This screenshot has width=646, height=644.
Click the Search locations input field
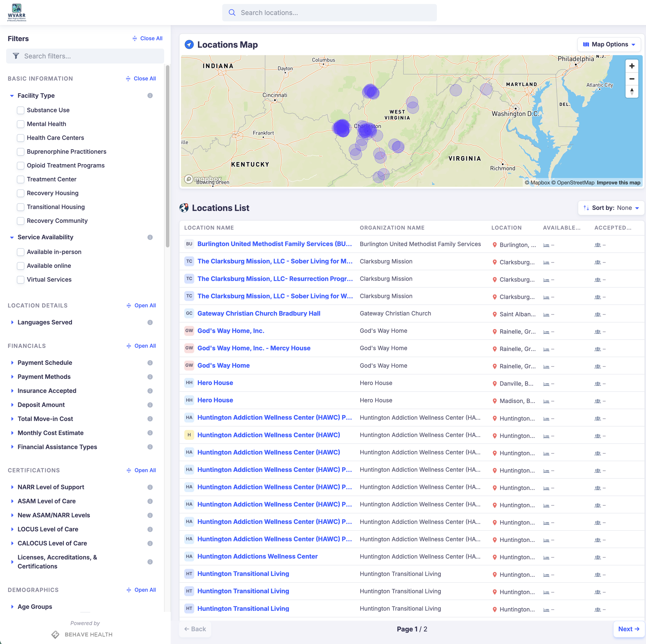[329, 13]
